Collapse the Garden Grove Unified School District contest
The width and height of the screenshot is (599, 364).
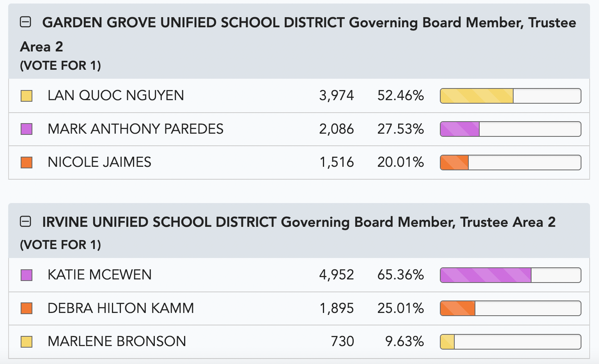pyautogui.click(x=25, y=22)
